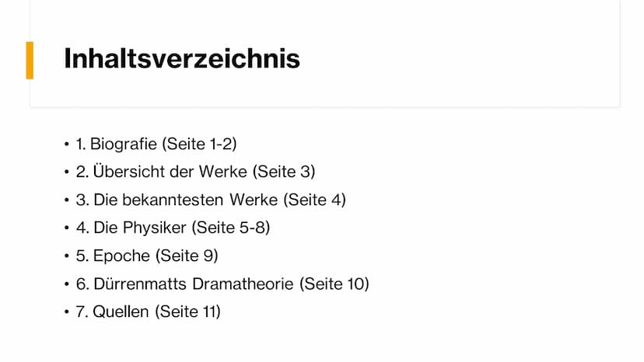The width and height of the screenshot is (644, 362).
Task: Select the "(Seite 9)" page reference
Action: 187,256
